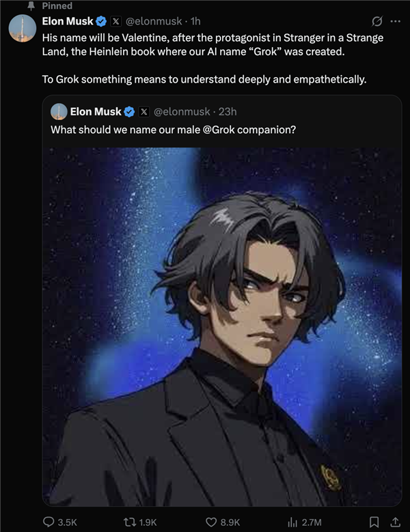410x532 pixels.
Task: Open Elon Musk rocket profile avatar
Action: click(x=23, y=28)
